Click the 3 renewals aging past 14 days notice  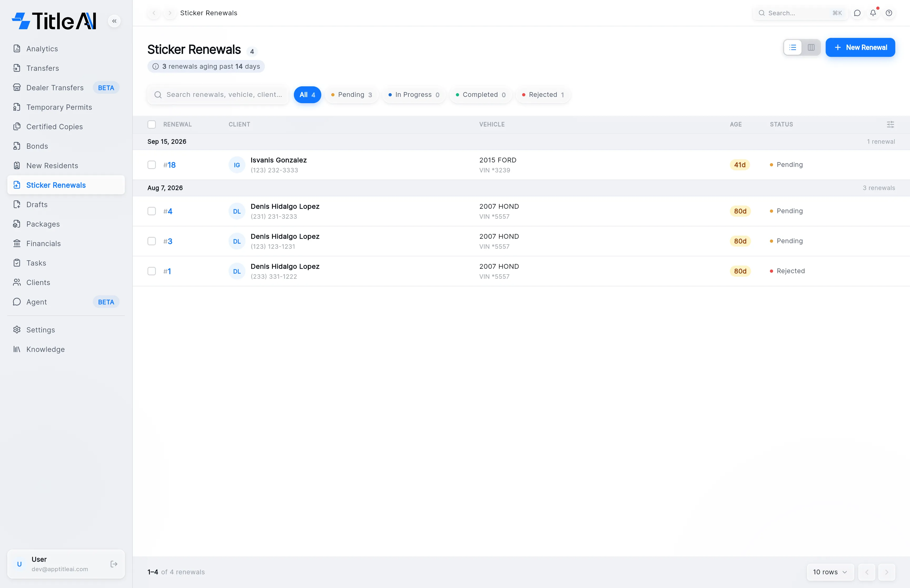pos(206,66)
